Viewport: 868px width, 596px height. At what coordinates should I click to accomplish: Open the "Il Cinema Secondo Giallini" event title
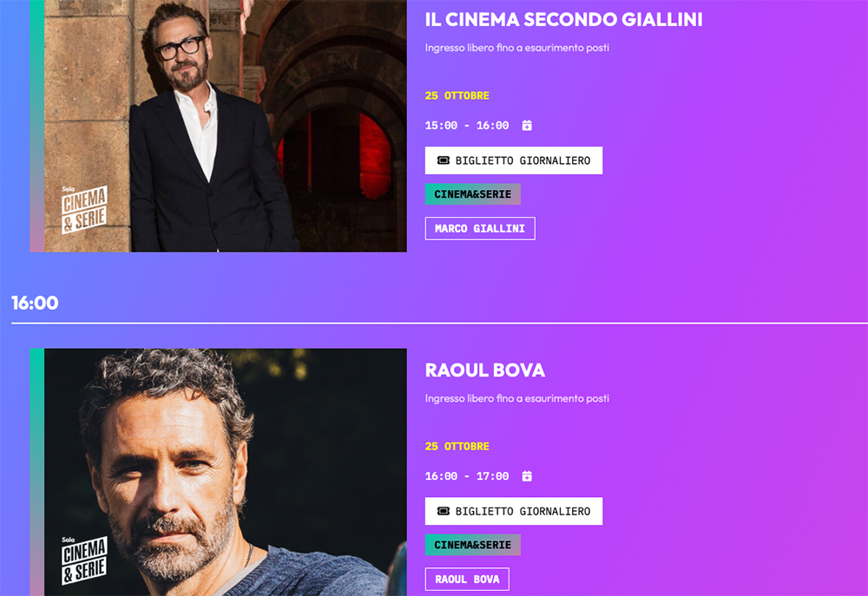563,19
